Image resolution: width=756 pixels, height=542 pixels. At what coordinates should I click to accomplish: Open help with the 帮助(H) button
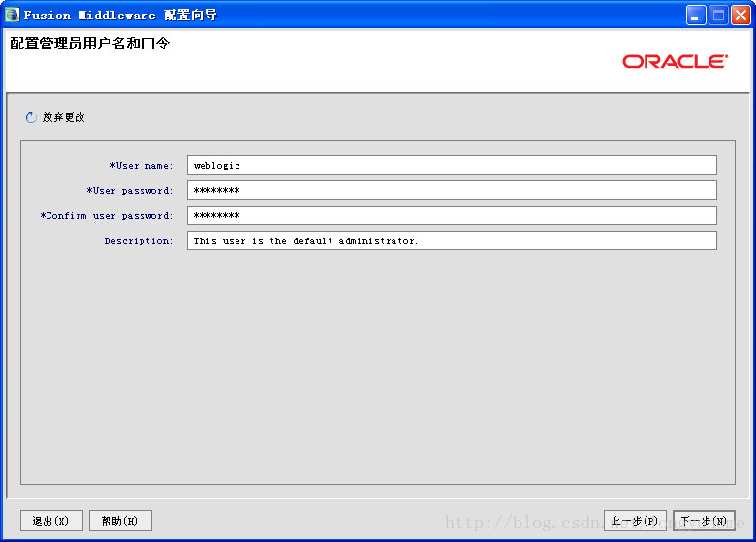click(120, 521)
